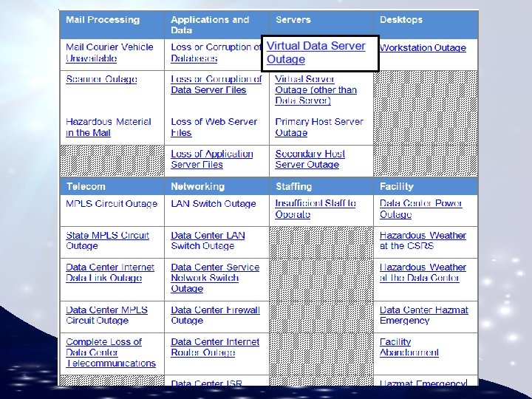532x399 pixels.
Task: Click Data Center Internet Data Link Outage
Action: click(110, 273)
